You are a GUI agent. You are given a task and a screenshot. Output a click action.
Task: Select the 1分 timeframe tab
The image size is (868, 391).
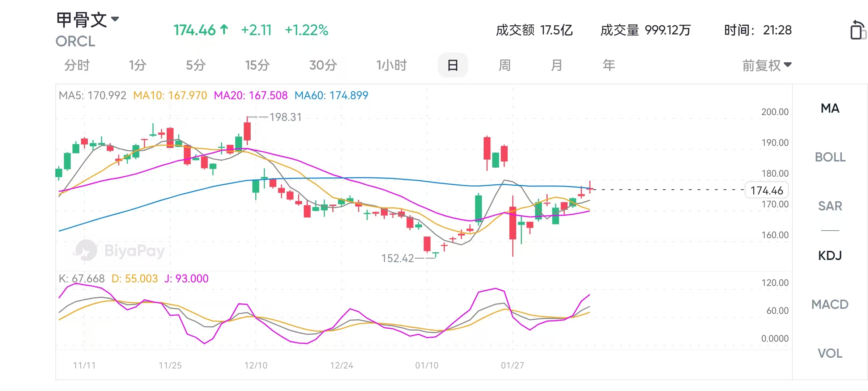pyautogui.click(x=137, y=66)
